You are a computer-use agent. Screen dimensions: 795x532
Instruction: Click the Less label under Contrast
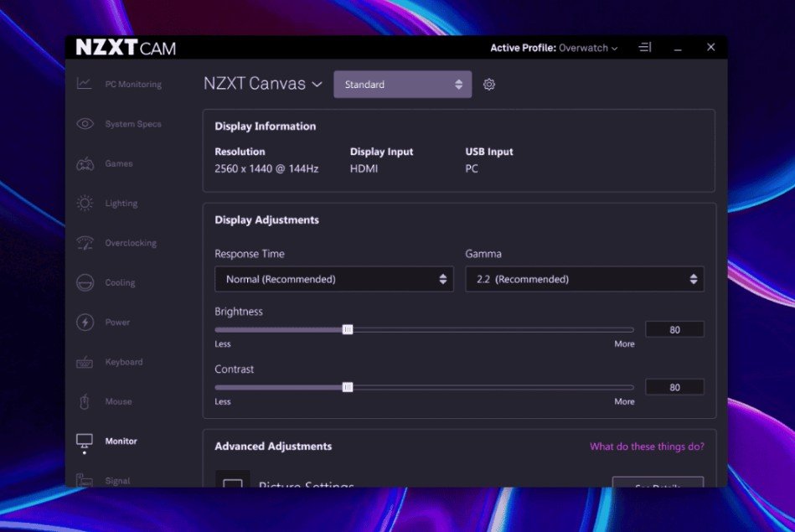coord(223,401)
